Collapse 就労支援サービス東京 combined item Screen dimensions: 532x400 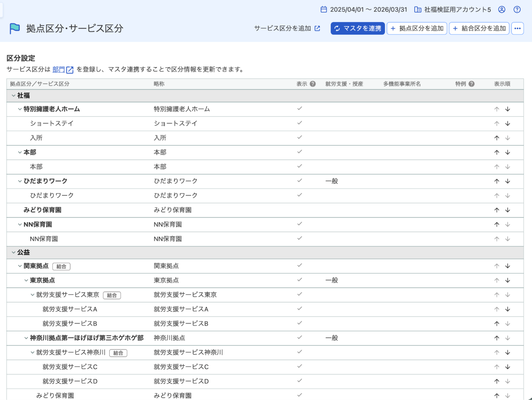pos(32,295)
